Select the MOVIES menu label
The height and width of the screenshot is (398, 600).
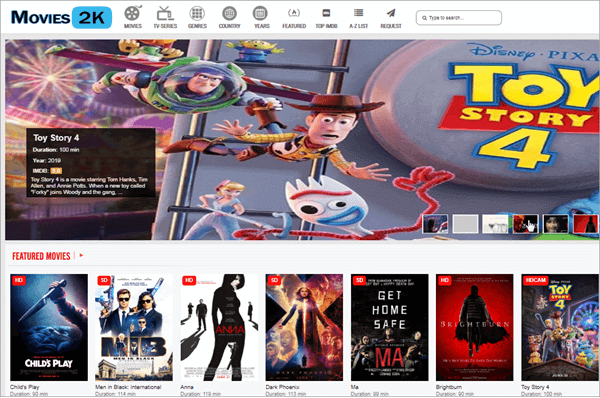(x=133, y=26)
